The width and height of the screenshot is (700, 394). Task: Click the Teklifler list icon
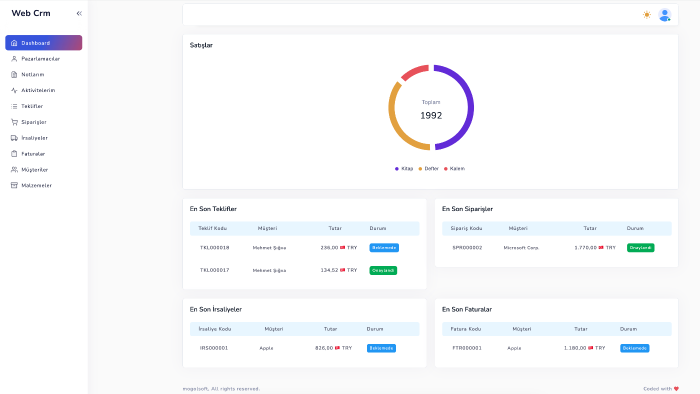click(x=14, y=106)
